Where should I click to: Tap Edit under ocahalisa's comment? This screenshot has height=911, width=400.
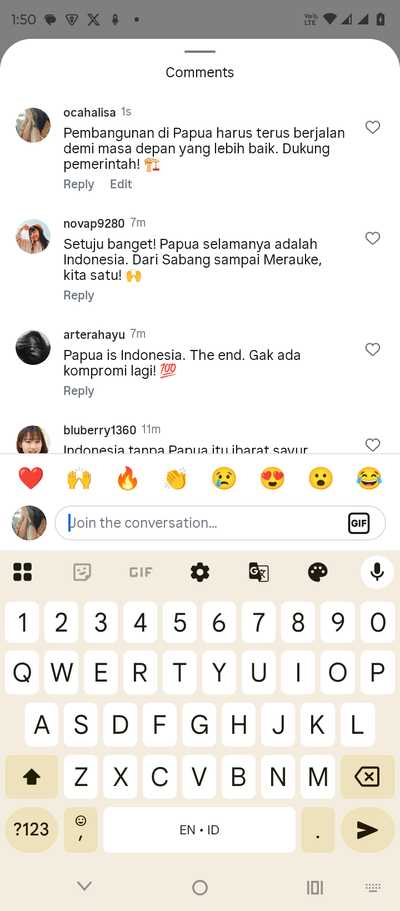pyautogui.click(x=121, y=184)
